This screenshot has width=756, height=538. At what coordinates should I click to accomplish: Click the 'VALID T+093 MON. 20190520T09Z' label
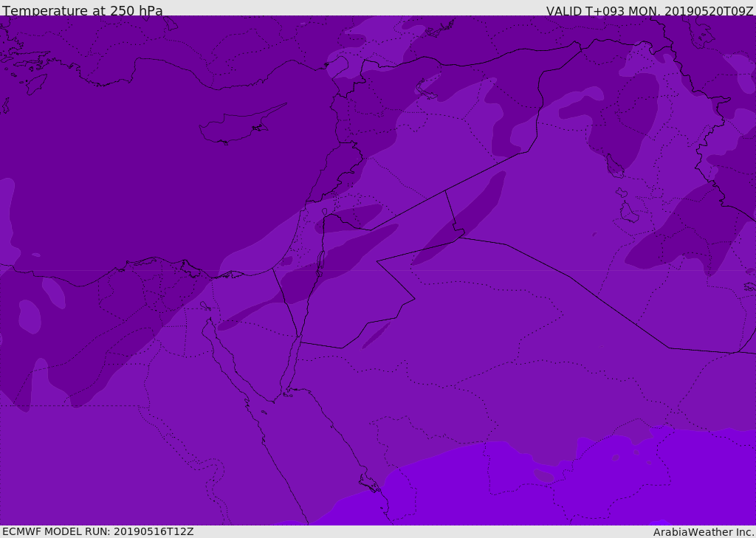pos(650,11)
